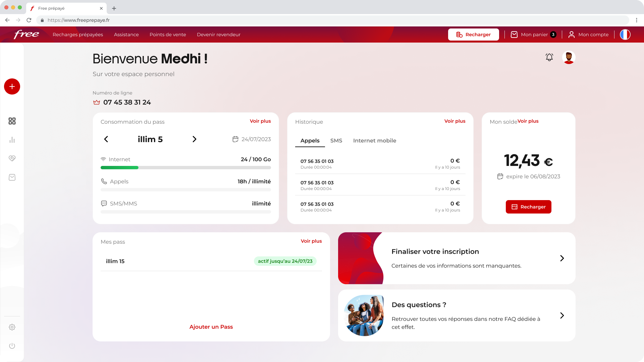Image resolution: width=644 pixels, height=362 pixels.
Task: Open settings gear in sidebar
Action: pos(12,327)
